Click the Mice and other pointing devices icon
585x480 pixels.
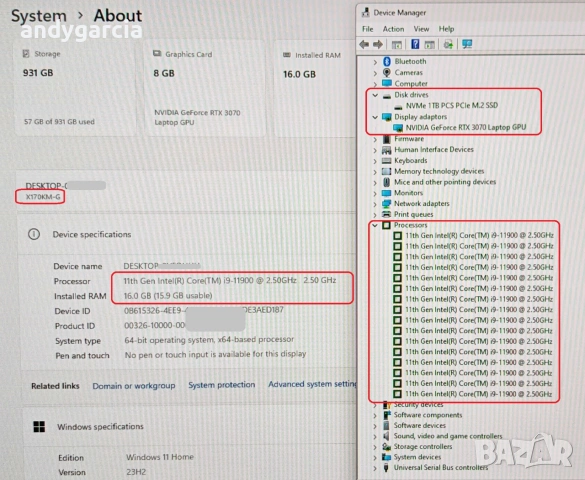coord(387,182)
